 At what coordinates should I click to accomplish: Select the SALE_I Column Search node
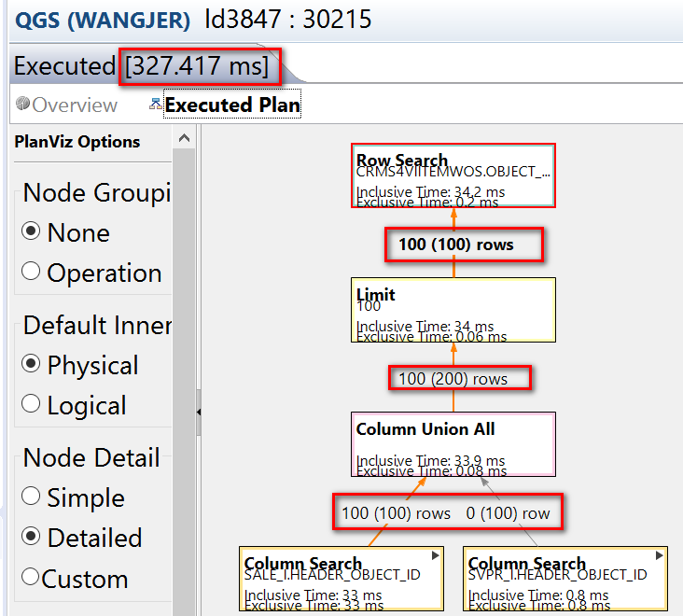341,579
